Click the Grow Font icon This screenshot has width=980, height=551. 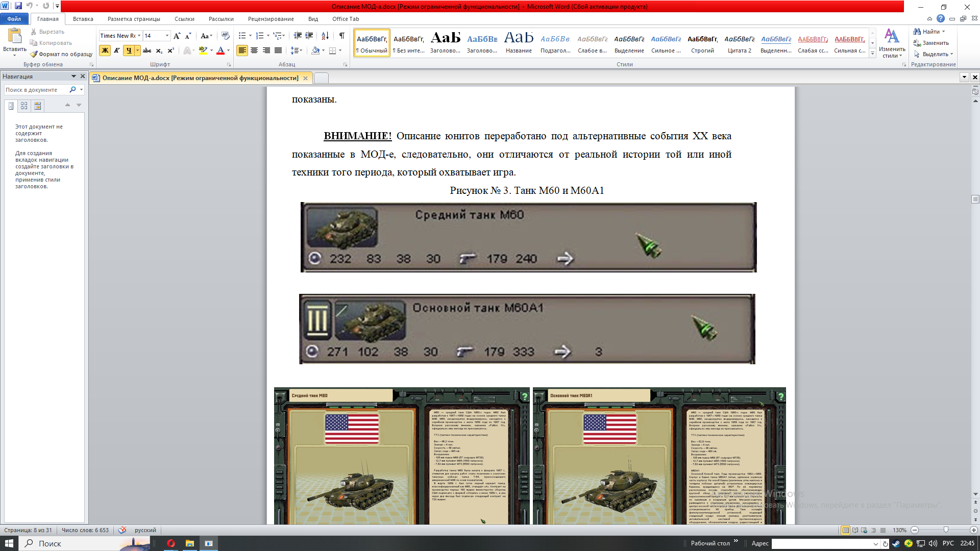[177, 36]
